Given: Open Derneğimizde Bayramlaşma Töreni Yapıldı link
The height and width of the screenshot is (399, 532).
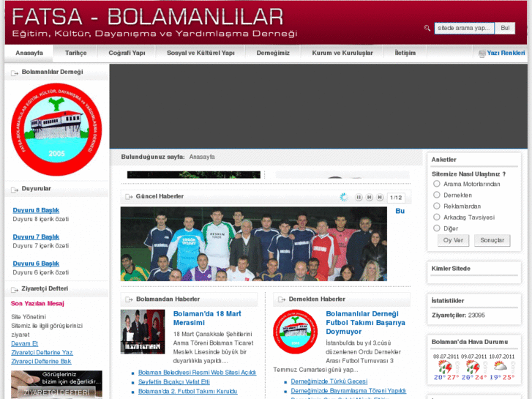Looking at the screenshot, I should (x=348, y=391).
